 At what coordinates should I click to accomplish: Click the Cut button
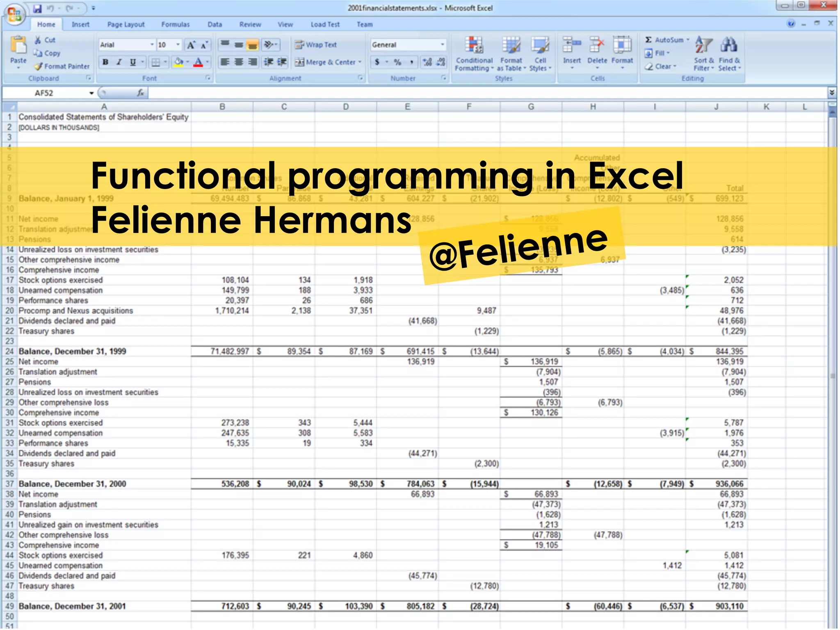45,40
